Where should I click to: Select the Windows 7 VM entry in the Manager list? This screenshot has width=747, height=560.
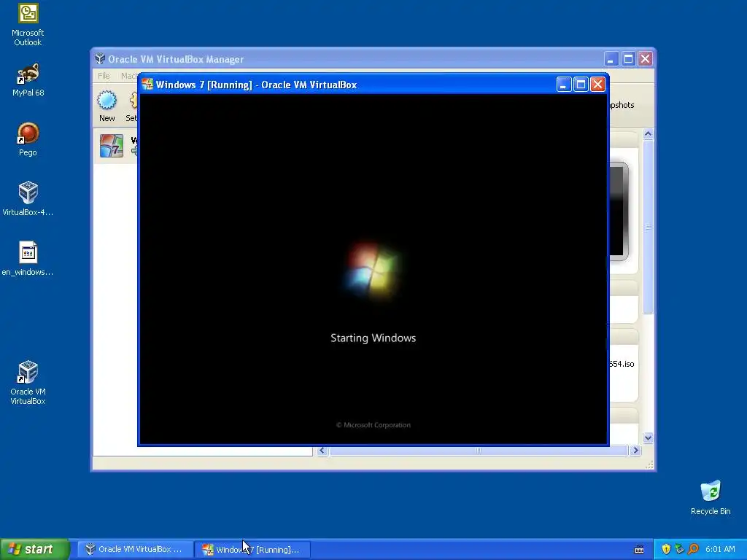(x=116, y=146)
